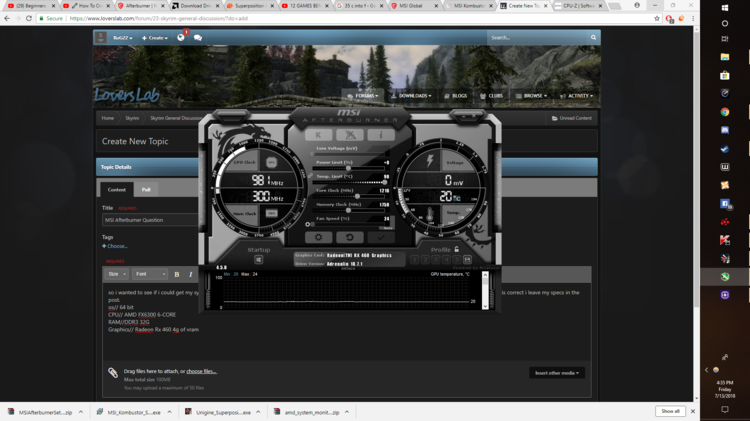
Task: Bookmark this page with the star icon
Action: click(x=657, y=18)
